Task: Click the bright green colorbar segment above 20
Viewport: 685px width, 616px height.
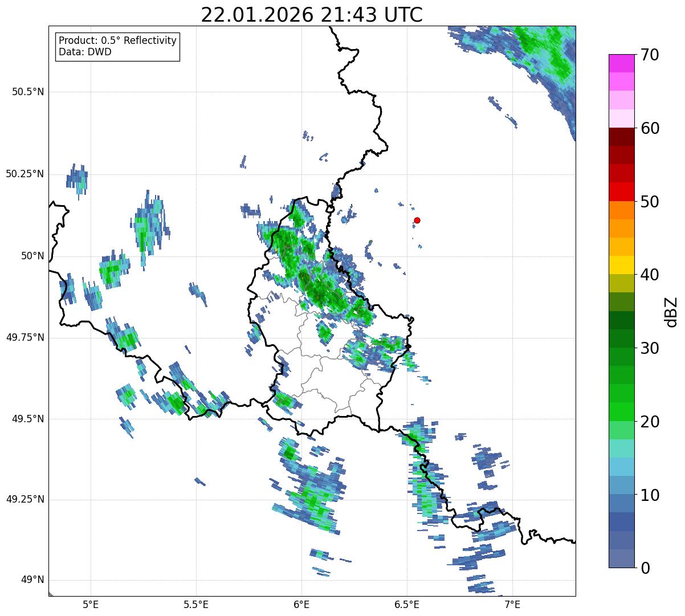Action: pos(622,412)
